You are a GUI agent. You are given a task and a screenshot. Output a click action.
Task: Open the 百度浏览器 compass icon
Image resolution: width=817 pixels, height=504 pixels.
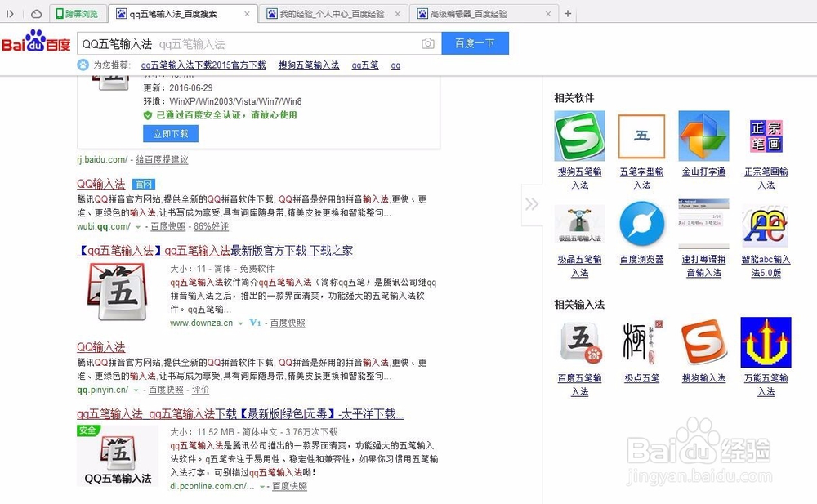(641, 224)
